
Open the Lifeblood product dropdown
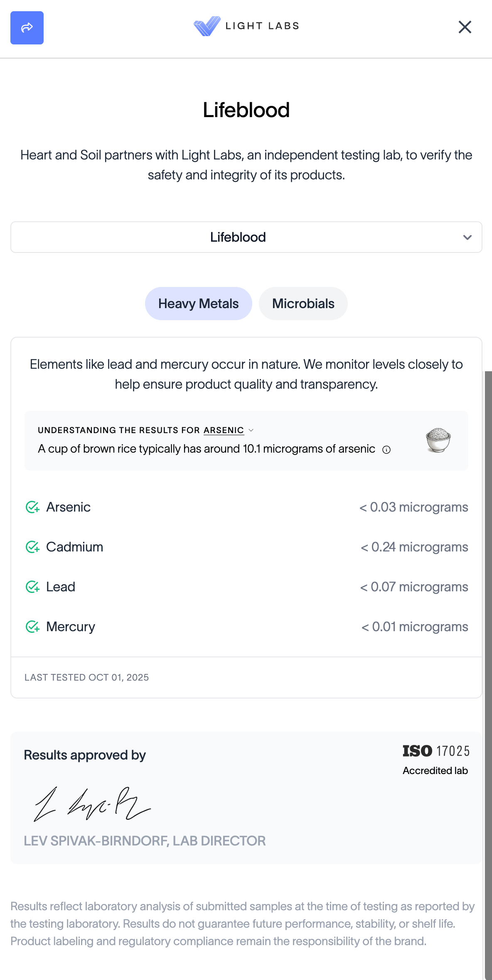[x=238, y=237]
